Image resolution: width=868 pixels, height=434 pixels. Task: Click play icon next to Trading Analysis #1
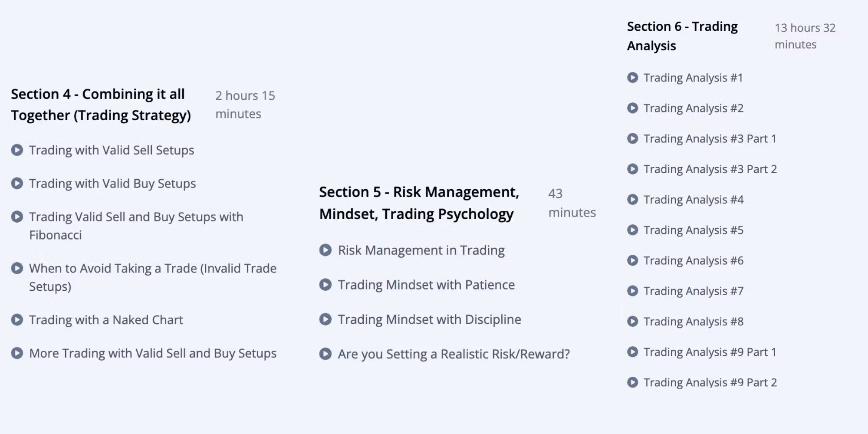[x=633, y=78]
